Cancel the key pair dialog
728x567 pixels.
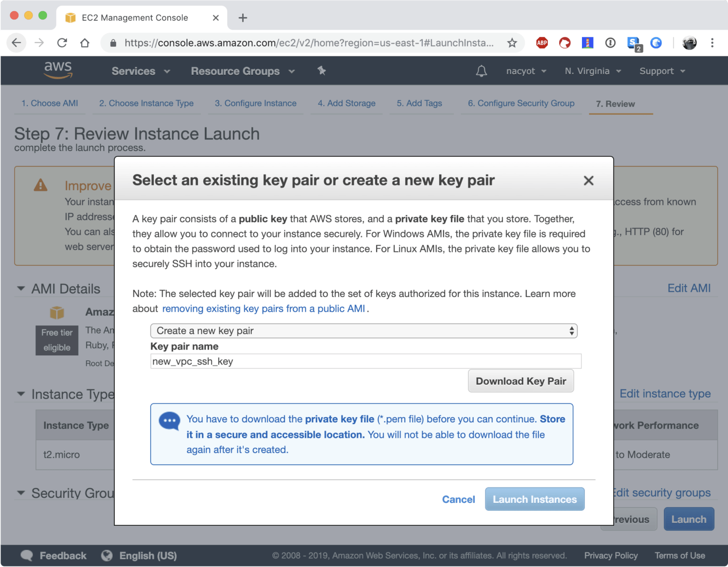tap(458, 500)
